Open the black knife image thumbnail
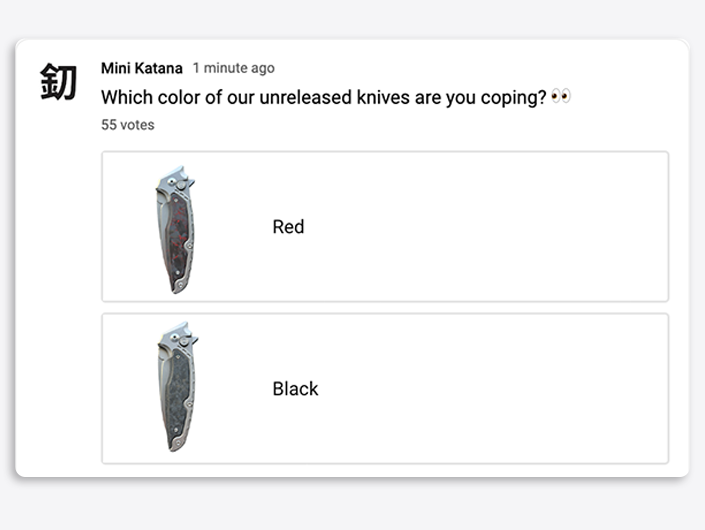Viewport: 705px width, 530px height. 178,386
